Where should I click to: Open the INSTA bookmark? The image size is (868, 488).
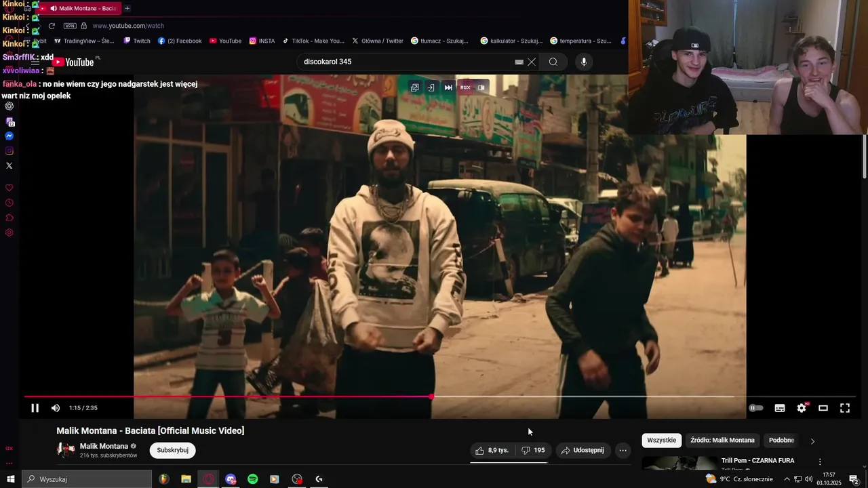[x=262, y=41]
